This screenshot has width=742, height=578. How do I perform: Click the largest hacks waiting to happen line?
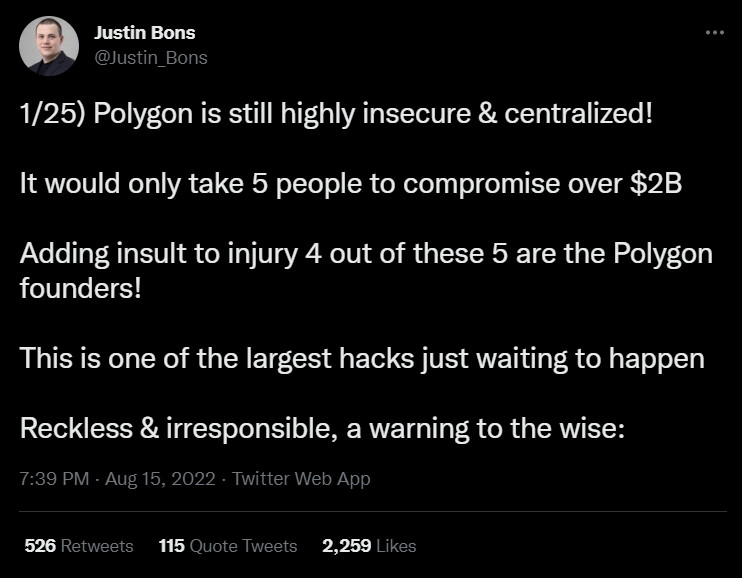tap(362, 358)
